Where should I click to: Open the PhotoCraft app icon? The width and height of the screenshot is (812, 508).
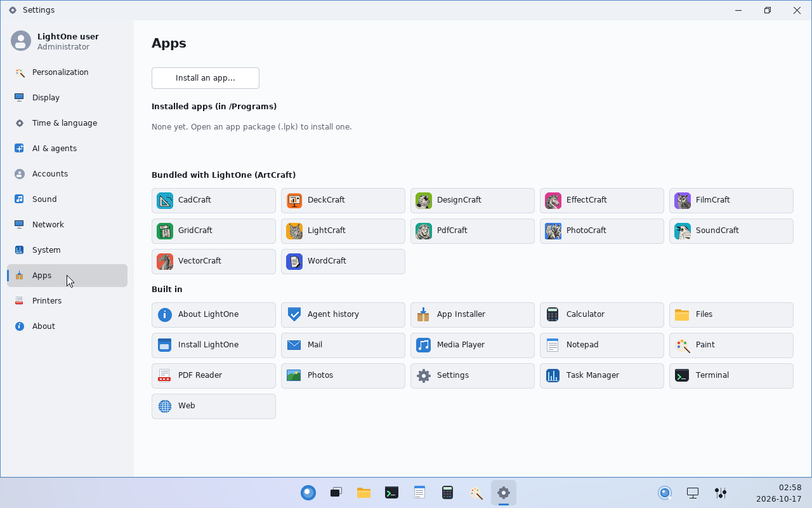553,231
